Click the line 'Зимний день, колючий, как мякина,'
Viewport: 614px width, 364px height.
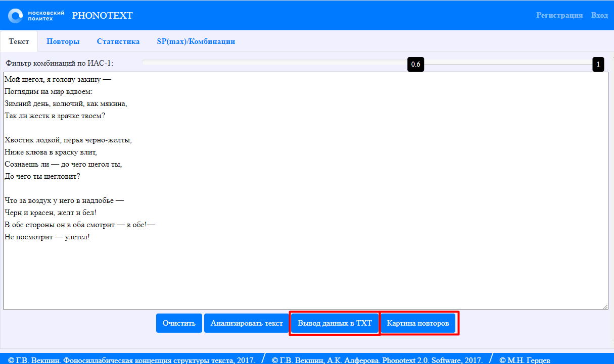coord(66,103)
